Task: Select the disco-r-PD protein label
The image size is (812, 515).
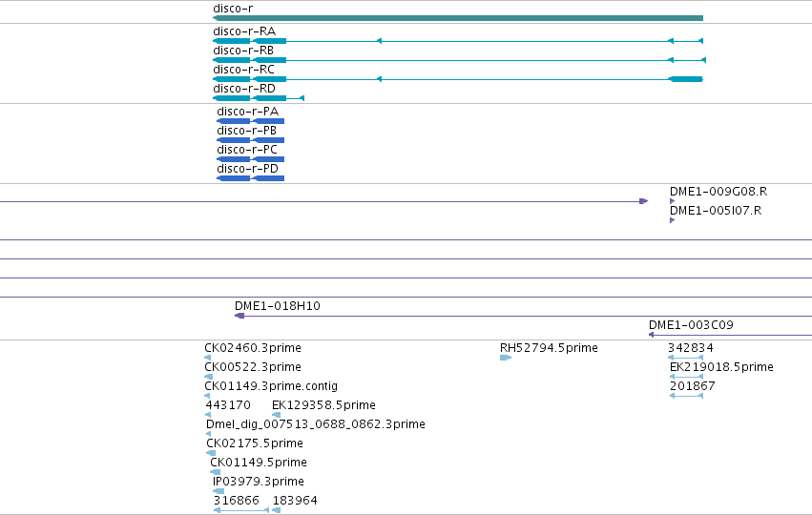Action: [x=247, y=169]
